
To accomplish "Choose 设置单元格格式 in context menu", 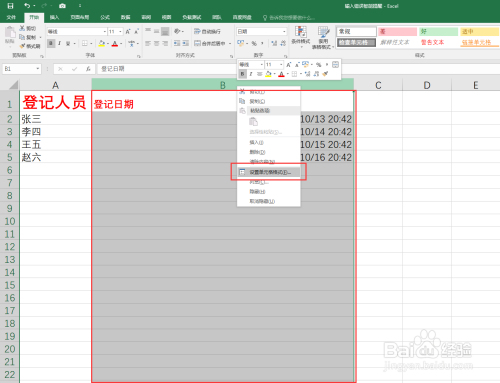I will pos(269,172).
